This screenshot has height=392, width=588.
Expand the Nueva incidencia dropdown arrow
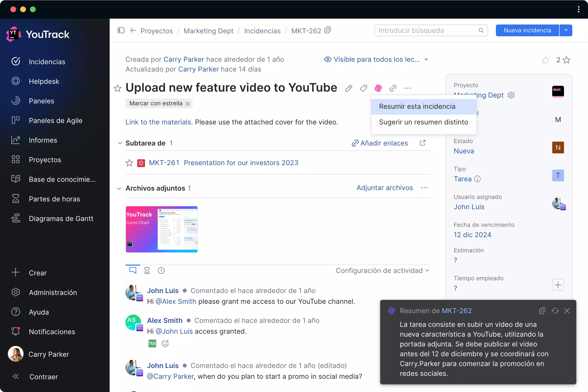point(566,30)
